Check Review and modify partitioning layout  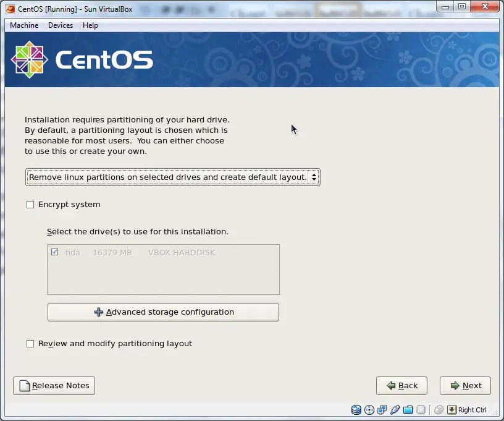[30, 343]
